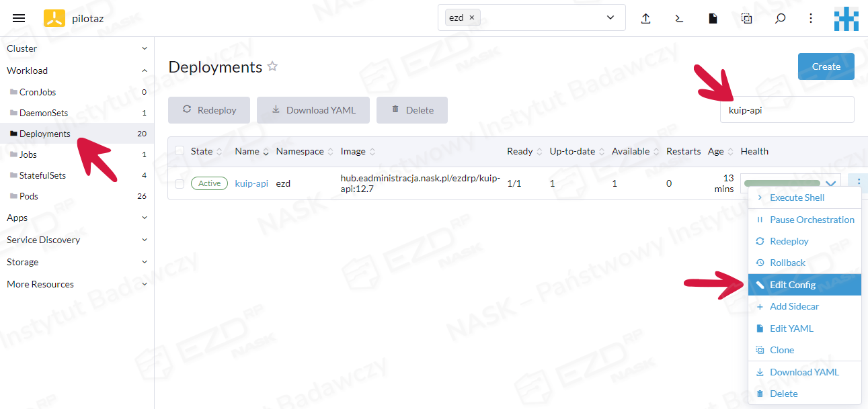This screenshot has height=409, width=868.
Task: Click the import YAML upload icon
Action: 645,18
